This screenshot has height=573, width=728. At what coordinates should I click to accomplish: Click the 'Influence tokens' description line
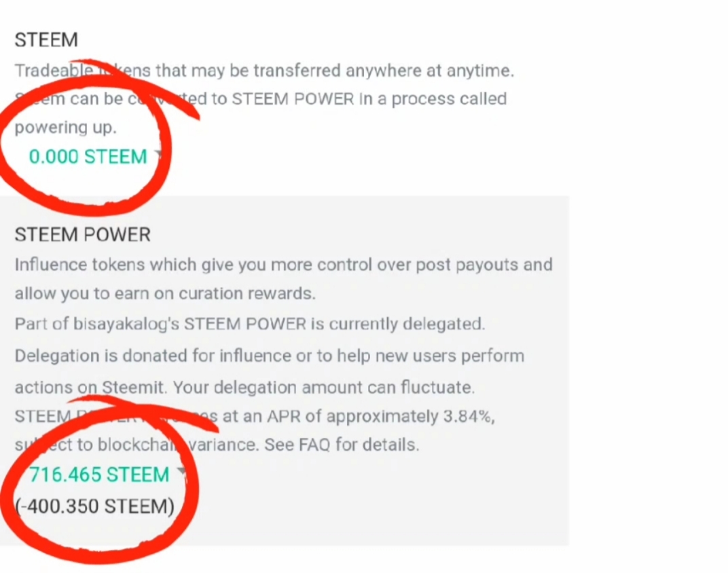[x=283, y=264]
